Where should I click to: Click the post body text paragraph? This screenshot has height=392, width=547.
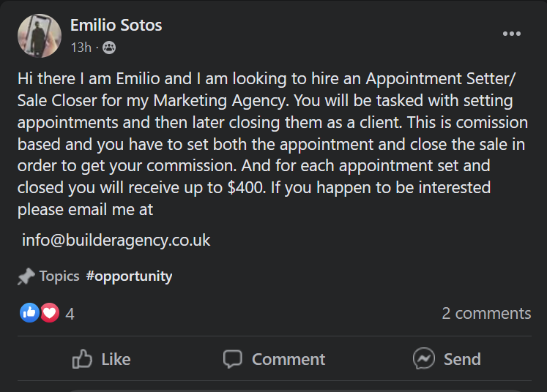(x=273, y=144)
